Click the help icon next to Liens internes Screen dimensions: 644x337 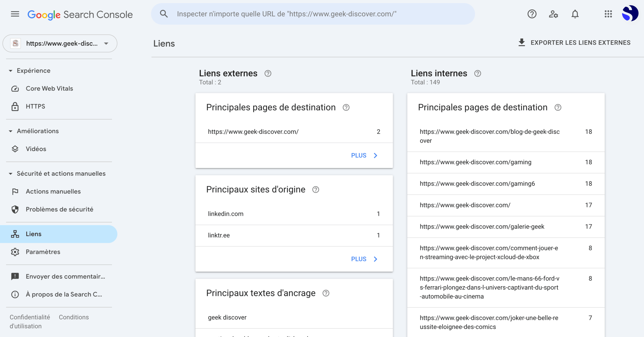478,73
